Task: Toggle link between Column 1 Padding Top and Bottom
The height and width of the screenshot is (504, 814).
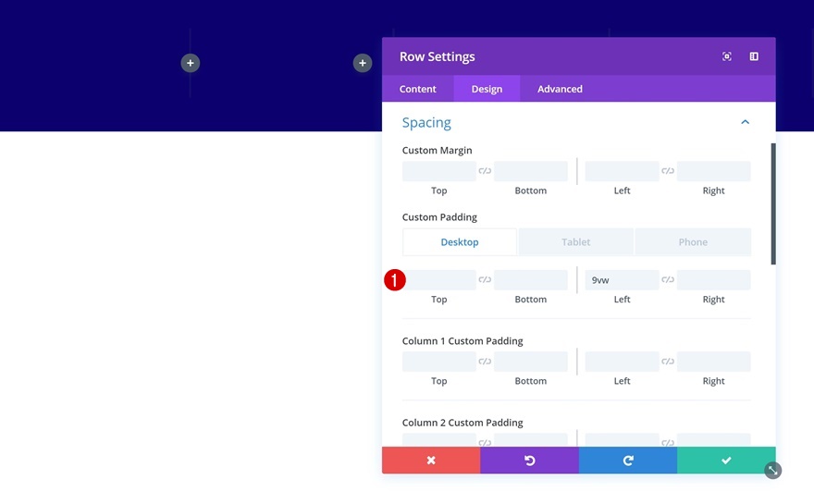Action: click(485, 362)
